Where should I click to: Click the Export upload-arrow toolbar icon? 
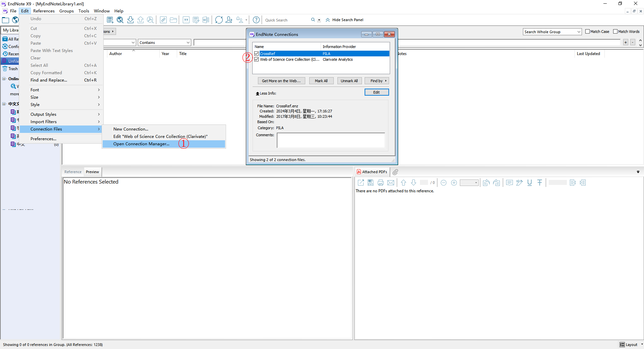(x=141, y=20)
